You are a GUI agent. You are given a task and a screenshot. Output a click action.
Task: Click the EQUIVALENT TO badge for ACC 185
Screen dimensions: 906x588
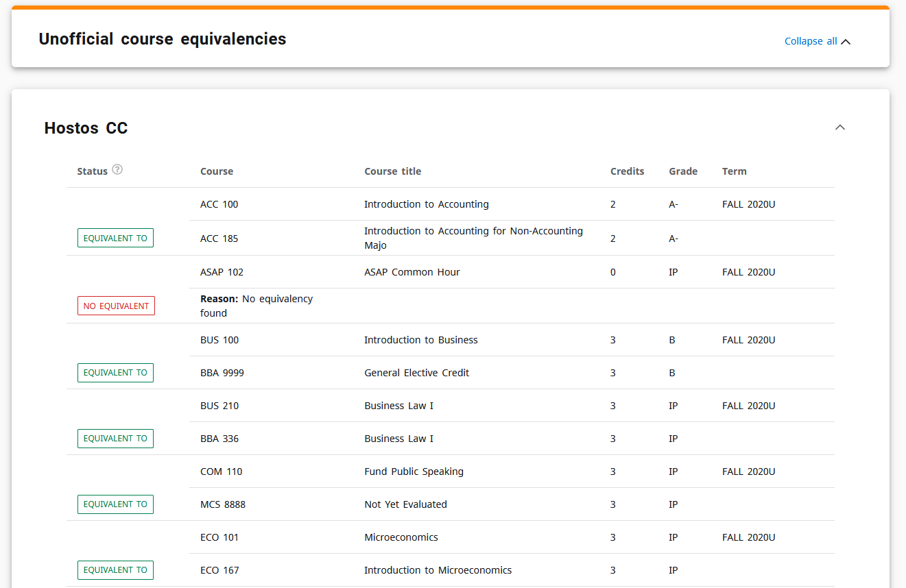tap(115, 238)
